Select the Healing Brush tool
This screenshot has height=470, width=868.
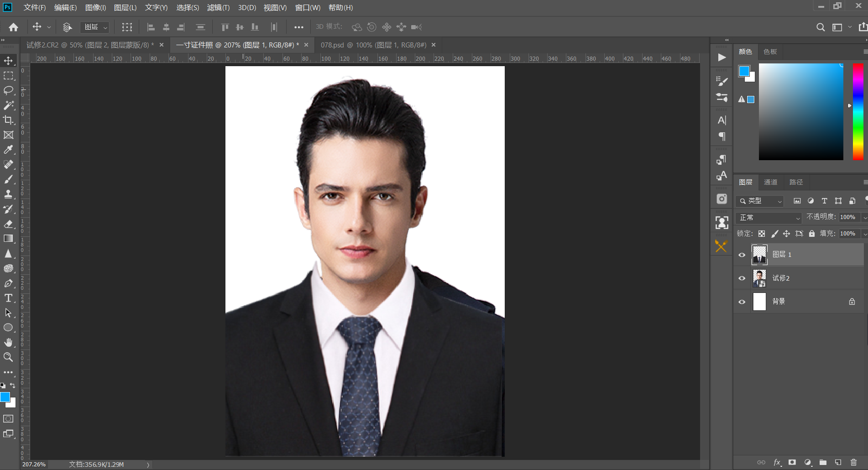8,164
